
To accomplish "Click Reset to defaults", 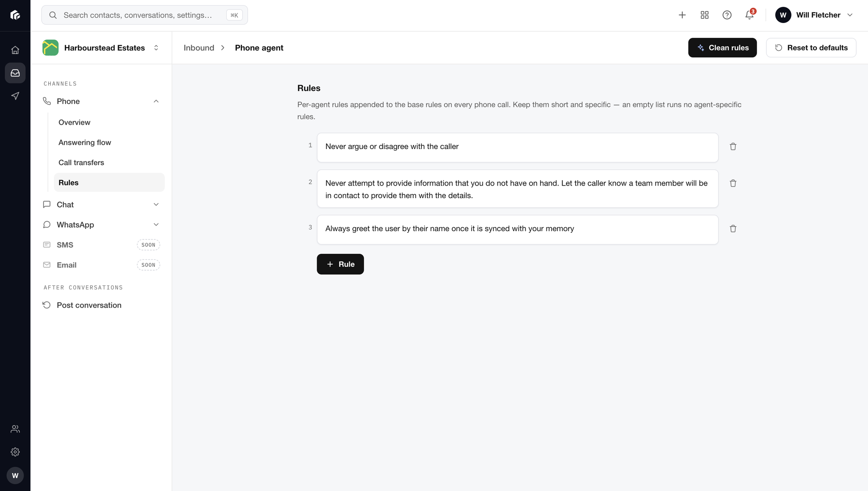I will click(x=811, y=48).
